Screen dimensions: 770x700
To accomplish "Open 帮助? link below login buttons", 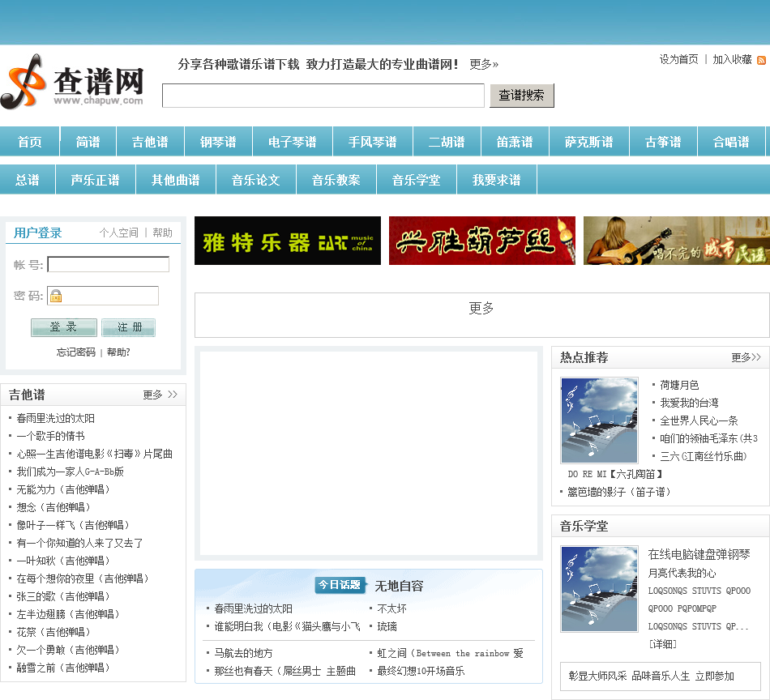I will point(118,352).
